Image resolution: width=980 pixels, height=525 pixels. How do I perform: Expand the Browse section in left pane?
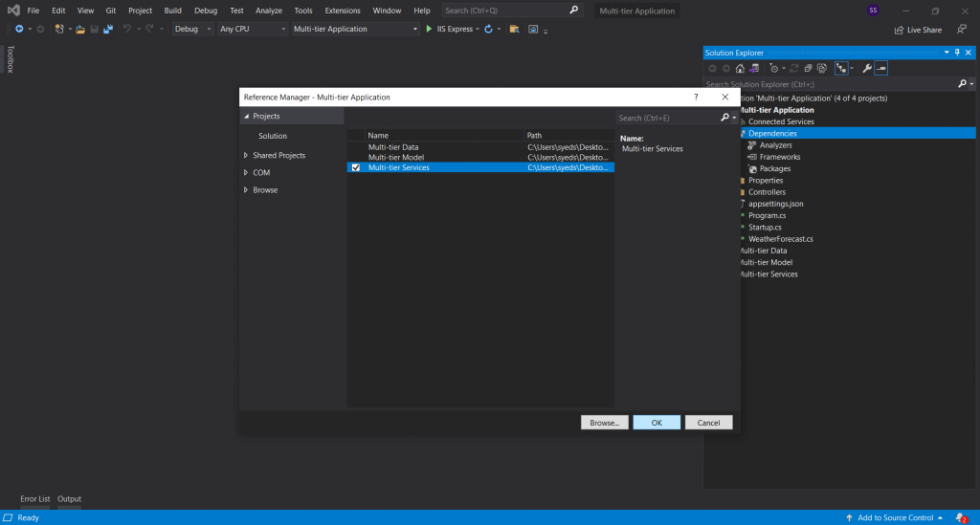point(246,189)
